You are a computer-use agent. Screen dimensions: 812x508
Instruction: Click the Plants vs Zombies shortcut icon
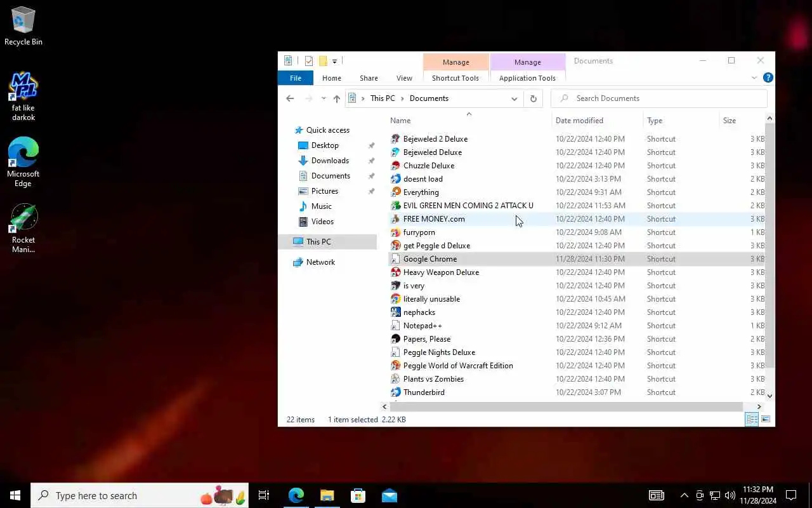(x=396, y=379)
